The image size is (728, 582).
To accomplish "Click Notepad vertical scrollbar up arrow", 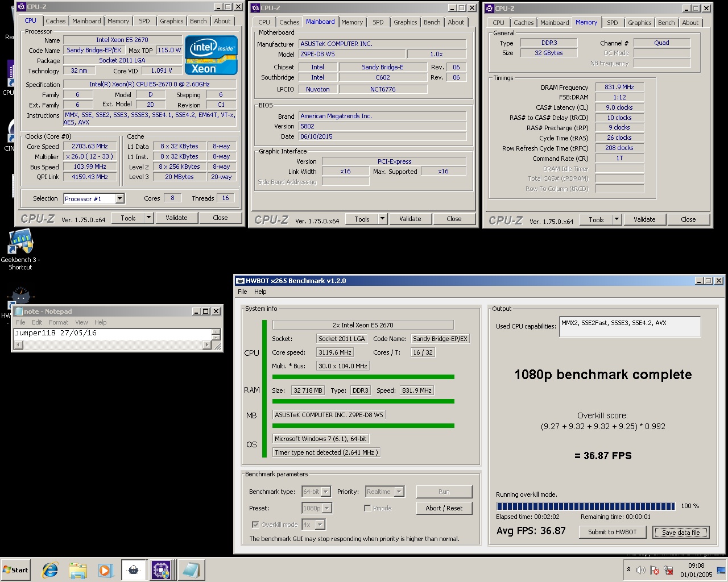I will [216, 332].
